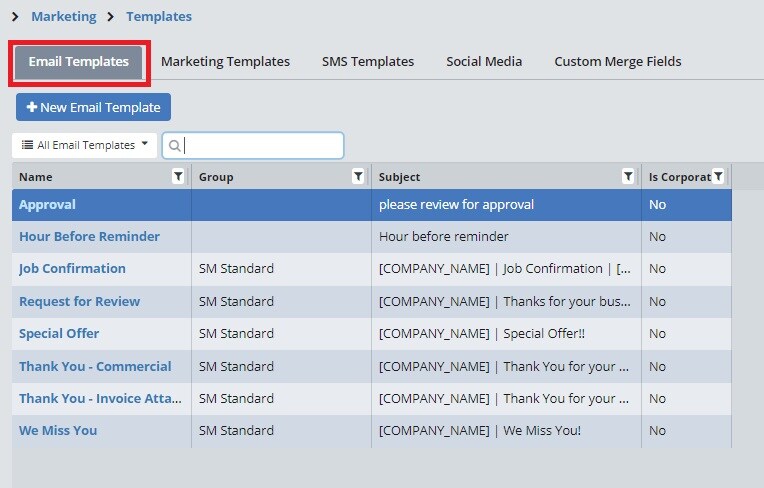
Task: Click the search magnifier icon
Action: coord(174,146)
